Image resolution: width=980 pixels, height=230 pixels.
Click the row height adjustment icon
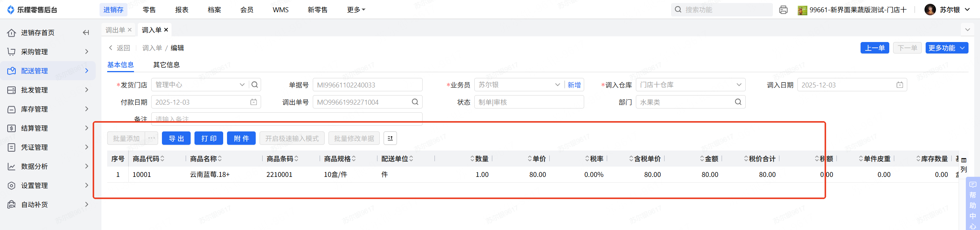coord(390,138)
